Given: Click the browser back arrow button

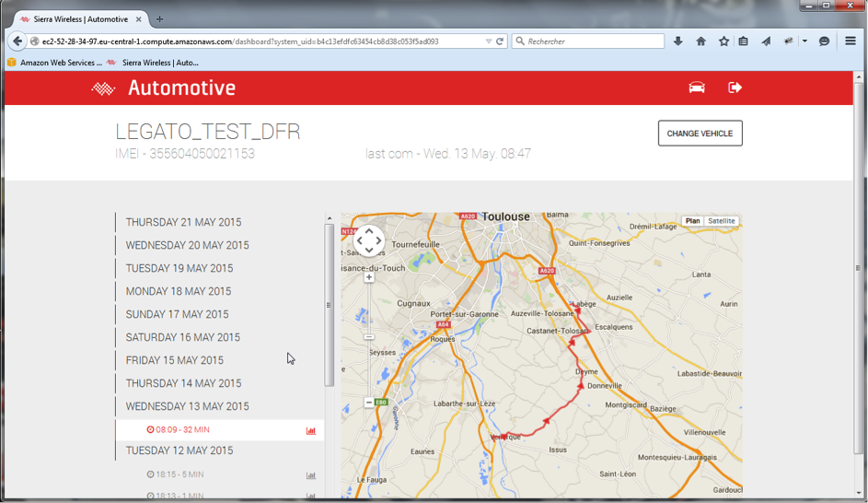Looking at the screenshot, I should point(17,41).
